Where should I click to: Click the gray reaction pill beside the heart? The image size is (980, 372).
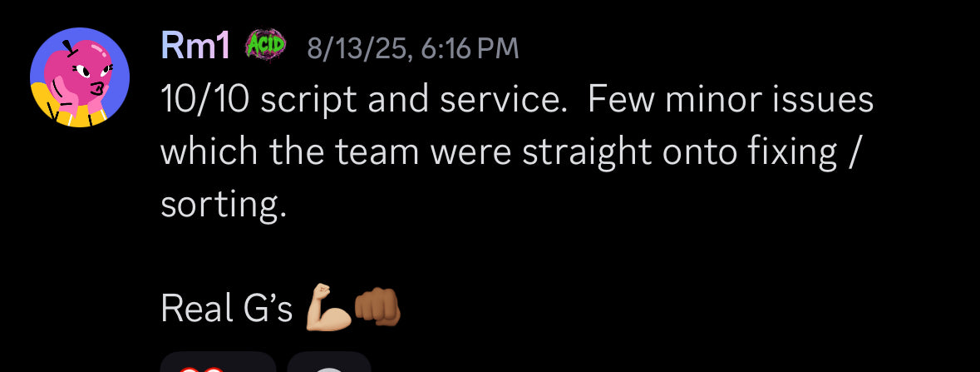[329, 365]
